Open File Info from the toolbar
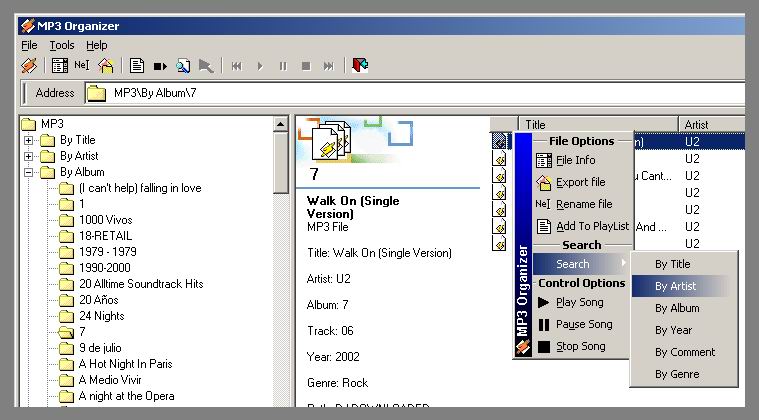This screenshot has height=420, width=759. coord(60,65)
